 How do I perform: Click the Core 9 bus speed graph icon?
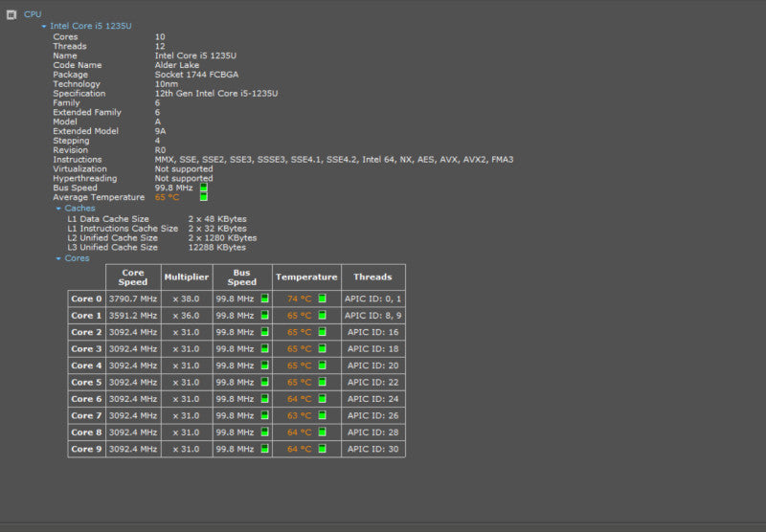[265, 449]
